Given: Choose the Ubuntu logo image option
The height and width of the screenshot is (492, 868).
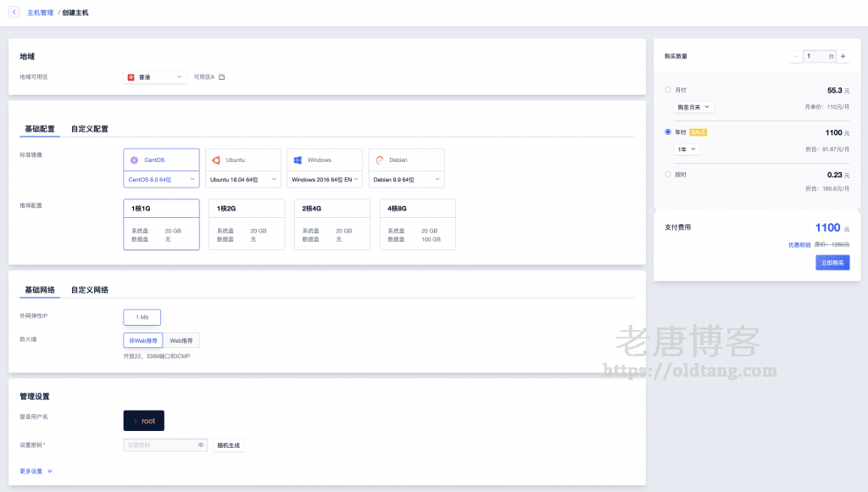Looking at the screenshot, I should pyautogui.click(x=216, y=160).
